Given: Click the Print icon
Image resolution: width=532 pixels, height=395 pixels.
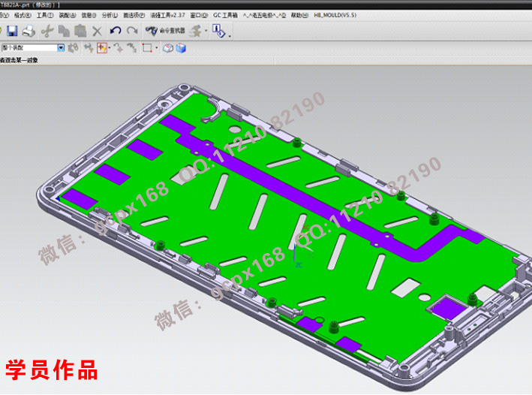Looking at the screenshot, I should [x=29, y=31].
